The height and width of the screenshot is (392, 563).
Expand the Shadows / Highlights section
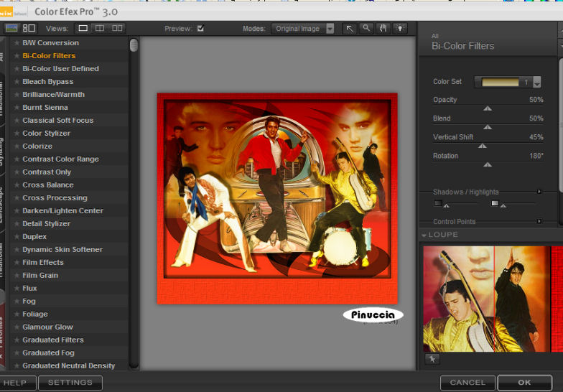(x=539, y=192)
